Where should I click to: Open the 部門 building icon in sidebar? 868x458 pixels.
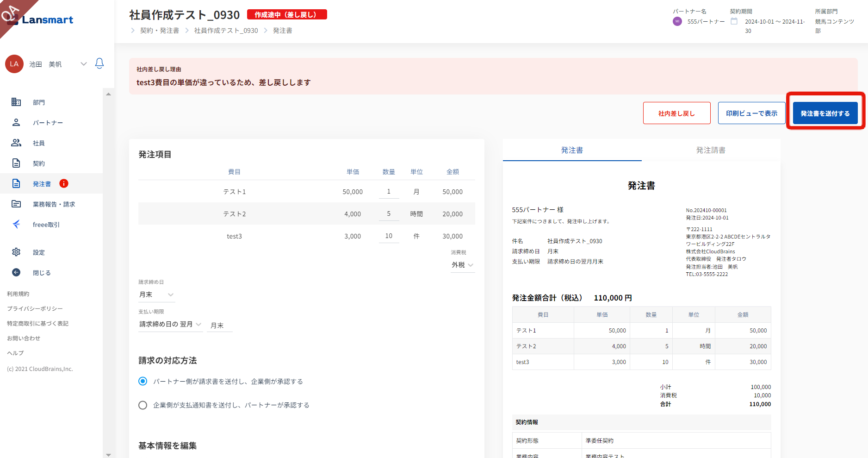pos(16,102)
